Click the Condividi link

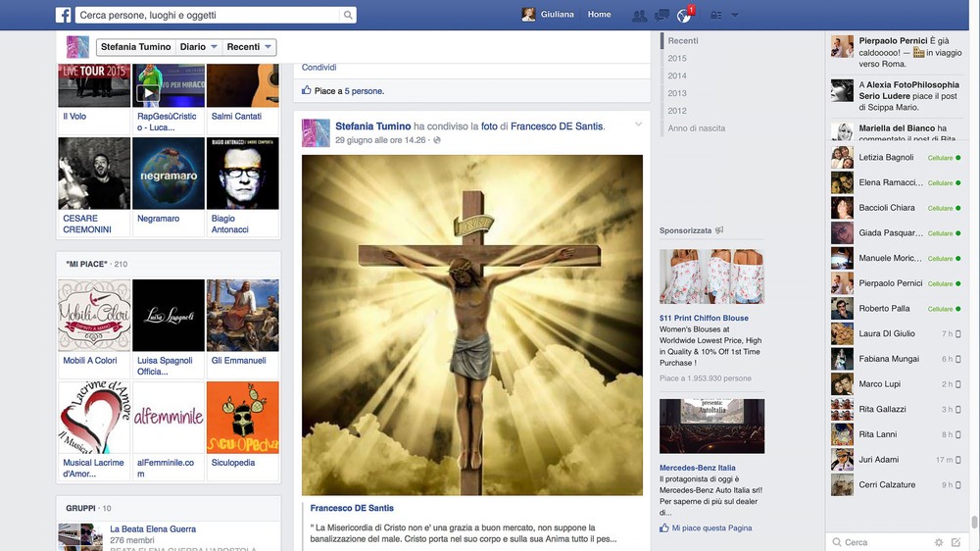point(318,67)
